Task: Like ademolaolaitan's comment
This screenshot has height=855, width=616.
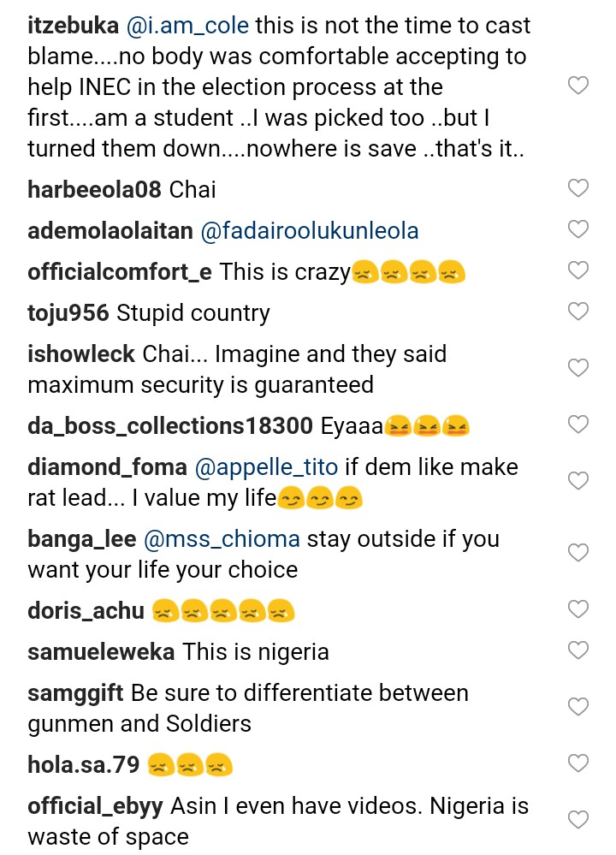Action: pos(579,229)
